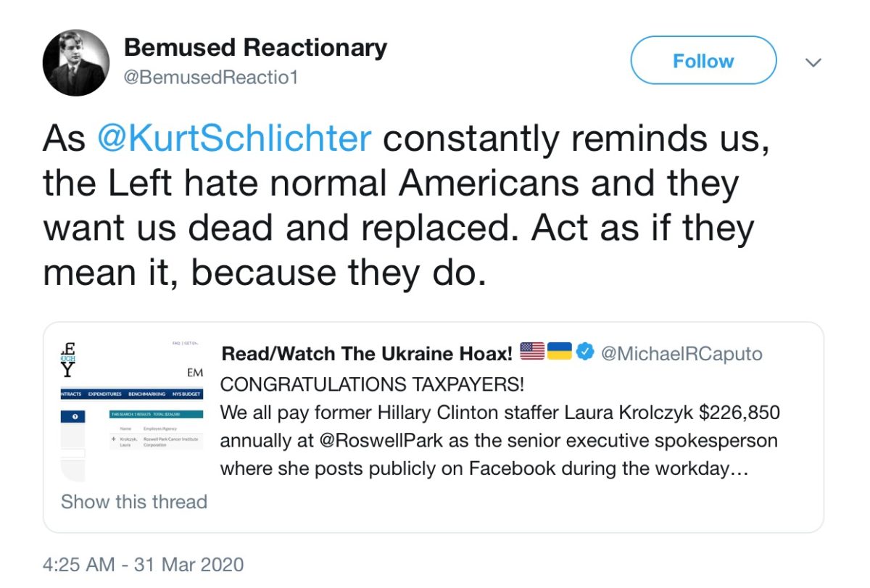Viewport: 870px width, 588px height.
Task: Select the Benchmarking tab in the thumbnail
Action: [x=147, y=394]
